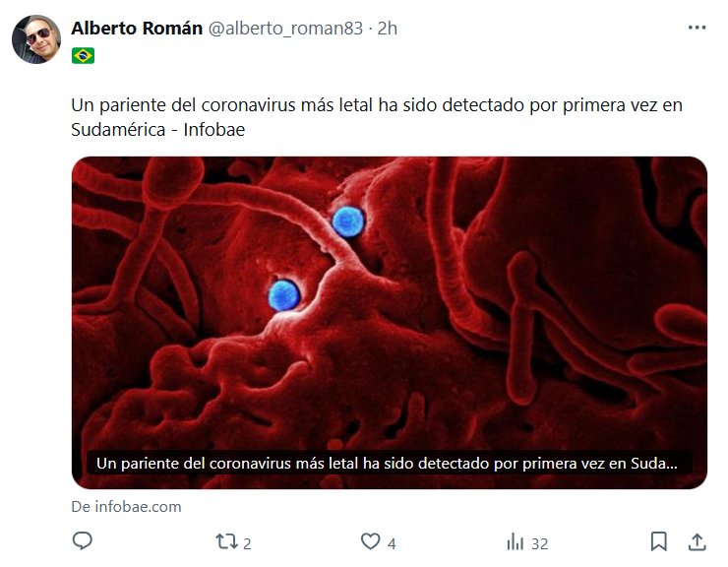This screenshot has width=728, height=567.
Task: Click the article headline overlay caption
Action: [389, 463]
